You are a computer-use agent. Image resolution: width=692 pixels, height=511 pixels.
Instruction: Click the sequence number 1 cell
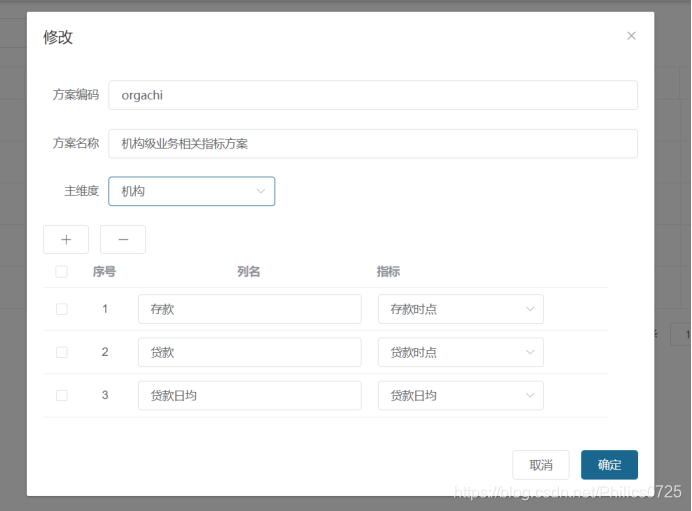(105, 308)
